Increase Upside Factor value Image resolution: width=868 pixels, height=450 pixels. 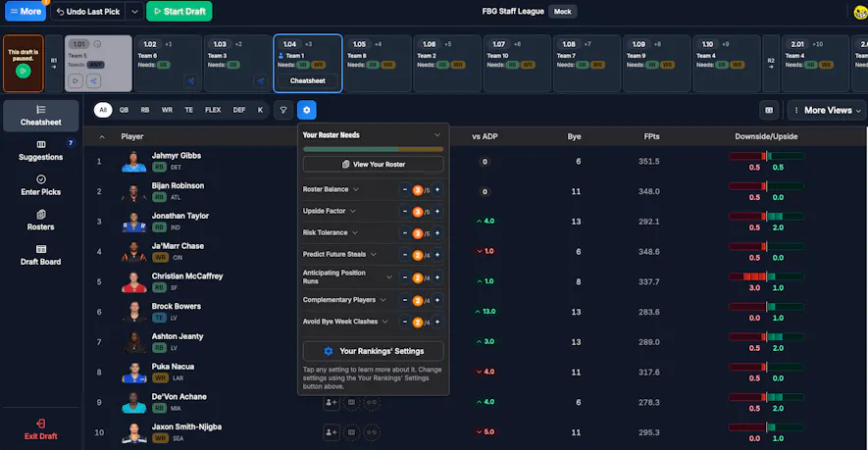pyautogui.click(x=437, y=212)
